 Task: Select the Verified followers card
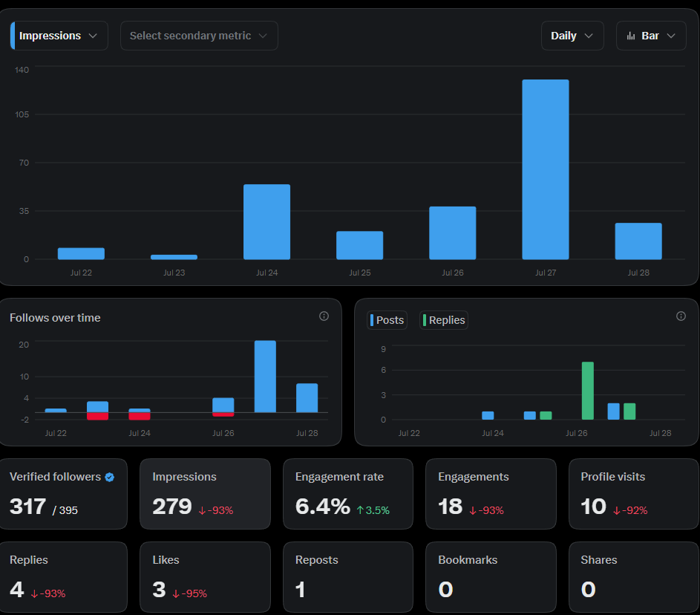pyautogui.click(x=63, y=494)
